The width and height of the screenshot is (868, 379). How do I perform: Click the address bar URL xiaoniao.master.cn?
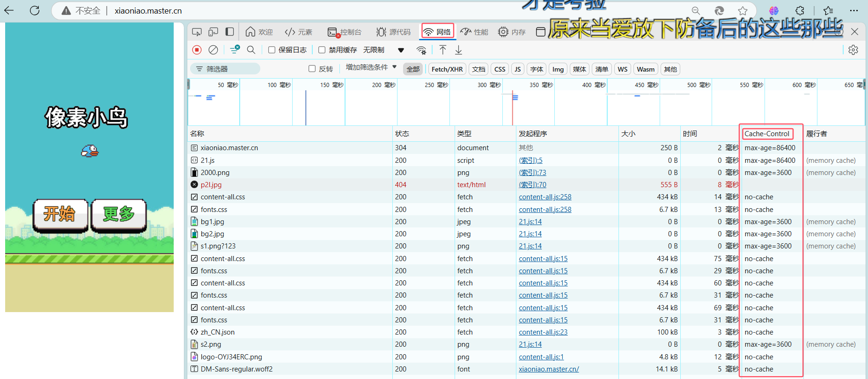coord(148,10)
